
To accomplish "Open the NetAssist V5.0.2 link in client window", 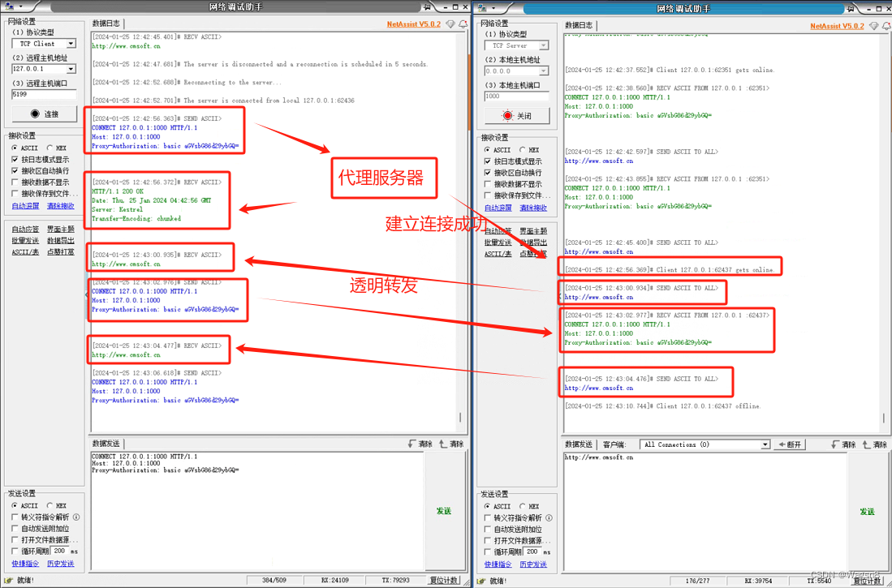I will coord(414,24).
